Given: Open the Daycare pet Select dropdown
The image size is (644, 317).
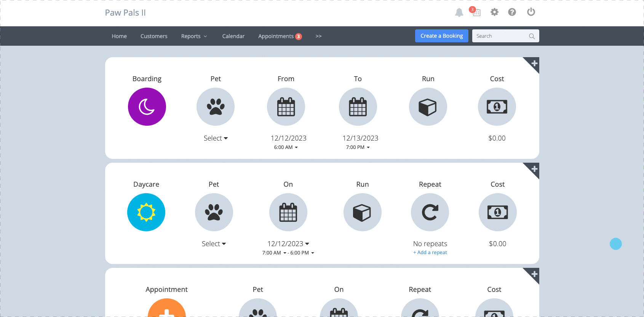Looking at the screenshot, I should point(214,244).
